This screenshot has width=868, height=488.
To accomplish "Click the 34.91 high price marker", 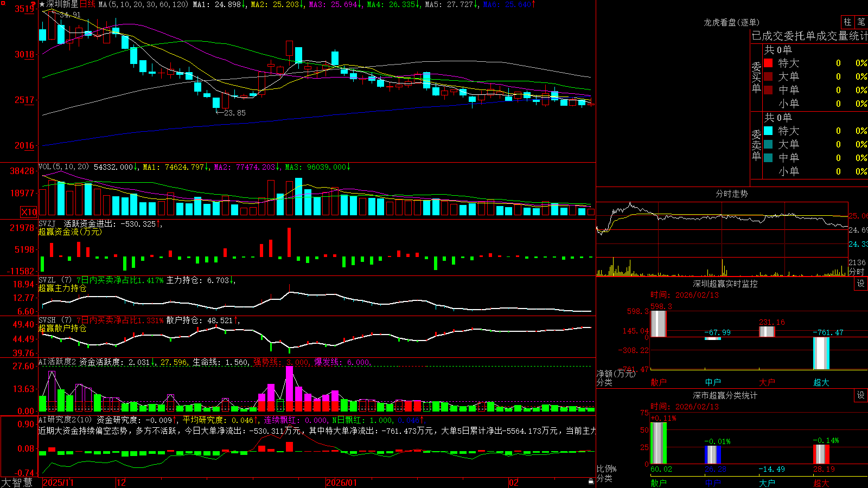I will pos(70,15).
